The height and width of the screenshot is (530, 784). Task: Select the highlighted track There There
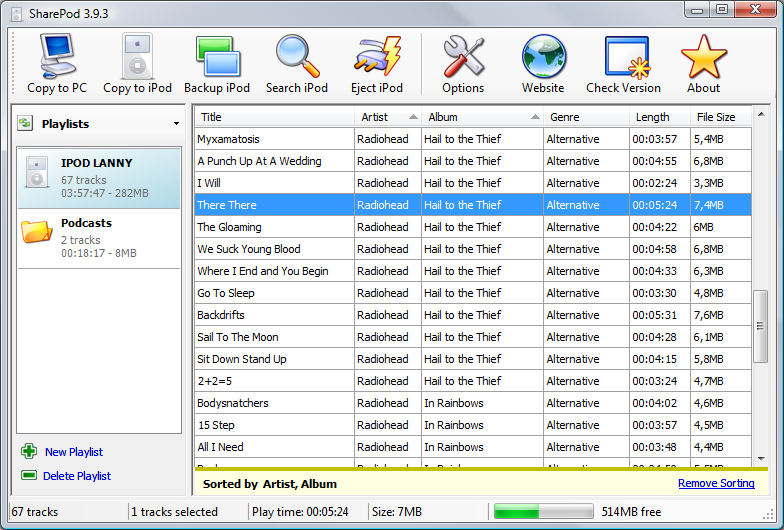473,205
